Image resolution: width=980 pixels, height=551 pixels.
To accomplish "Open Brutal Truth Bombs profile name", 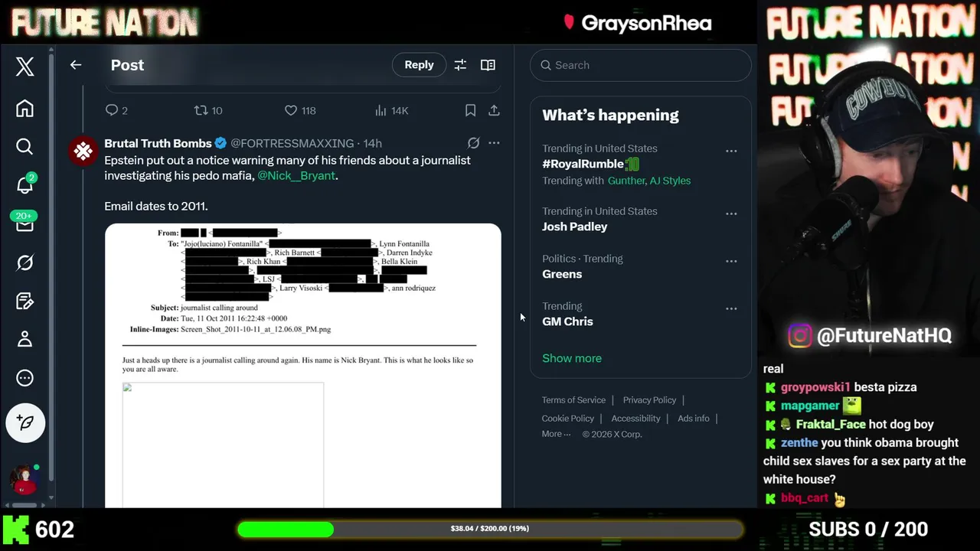I will [x=158, y=143].
